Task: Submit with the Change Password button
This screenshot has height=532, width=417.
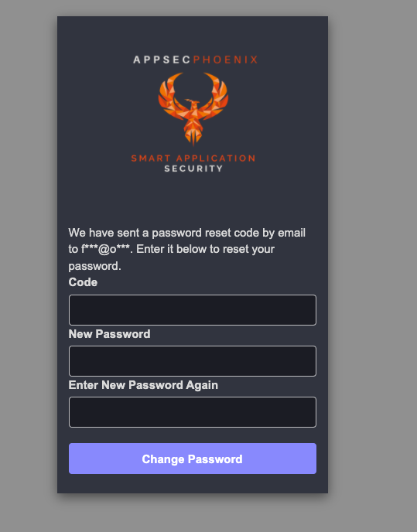Action: (x=193, y=459)
